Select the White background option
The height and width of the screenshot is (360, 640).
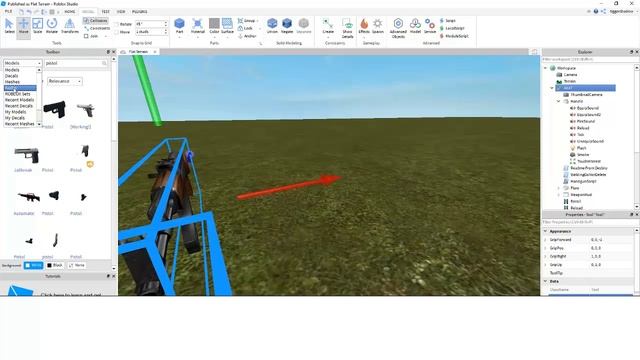pyautogui.click(x=33, y=265)
